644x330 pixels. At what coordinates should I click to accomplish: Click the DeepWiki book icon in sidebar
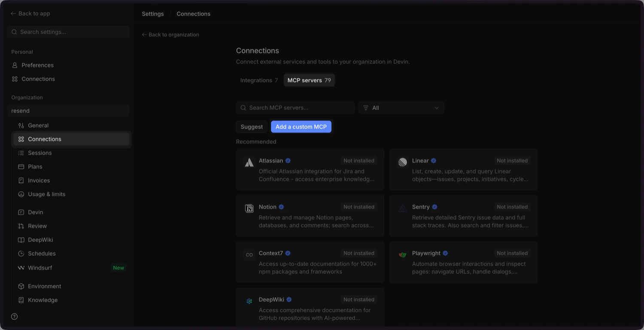(x=21, y=240)
